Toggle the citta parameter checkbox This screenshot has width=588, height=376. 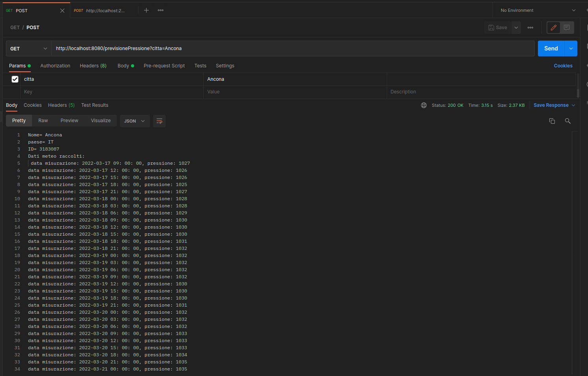pos(15,79)
